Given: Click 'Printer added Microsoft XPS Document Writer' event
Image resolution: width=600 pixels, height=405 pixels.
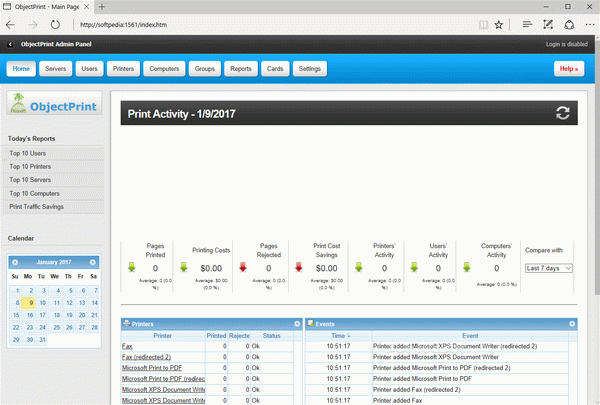Looking at the screenshot, I should pos(436,357).
